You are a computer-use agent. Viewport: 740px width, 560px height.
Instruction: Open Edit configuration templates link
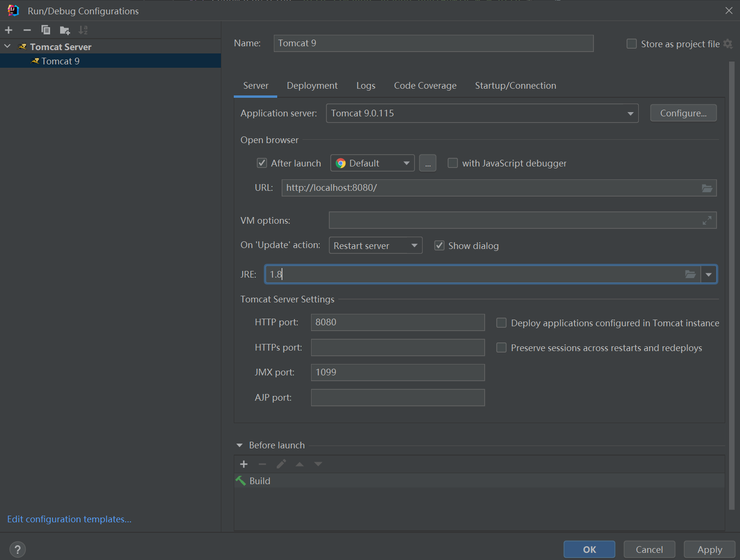(x=69, y=519)
